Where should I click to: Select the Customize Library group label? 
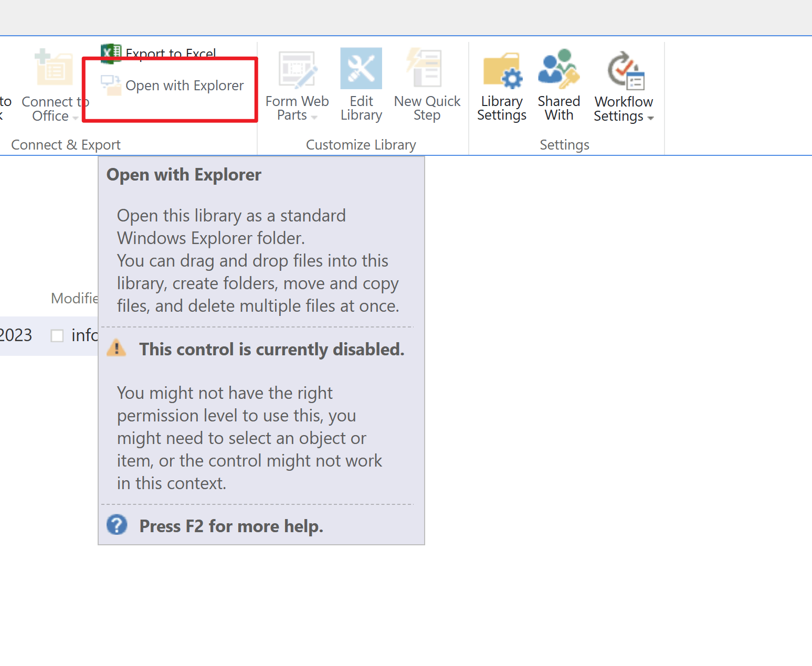point(361,144)
